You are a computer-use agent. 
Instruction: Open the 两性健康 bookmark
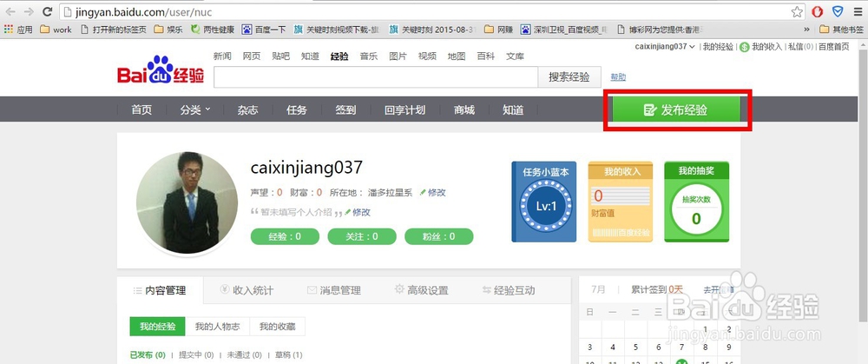213,30
